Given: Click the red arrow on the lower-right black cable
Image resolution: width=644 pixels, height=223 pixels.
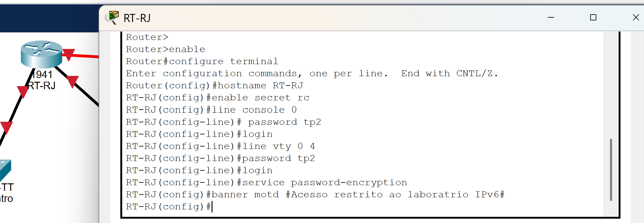Looking at the screenshot, I should point(72,82).
